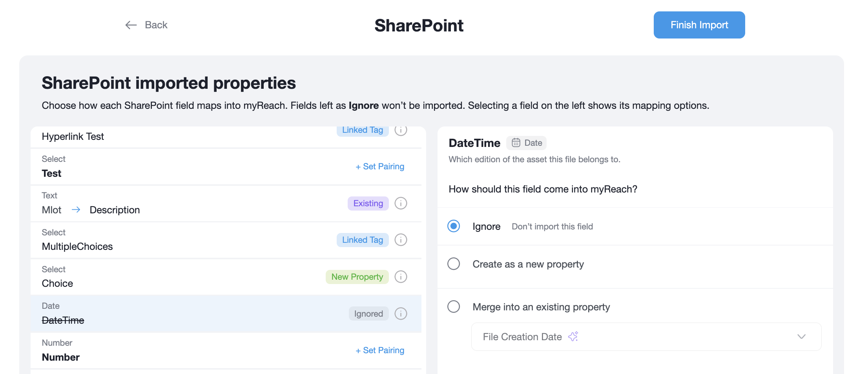Select the Number field row
The width and height of the screenshot is (868, 374).
pyautogui.click(x=226, y=350)
